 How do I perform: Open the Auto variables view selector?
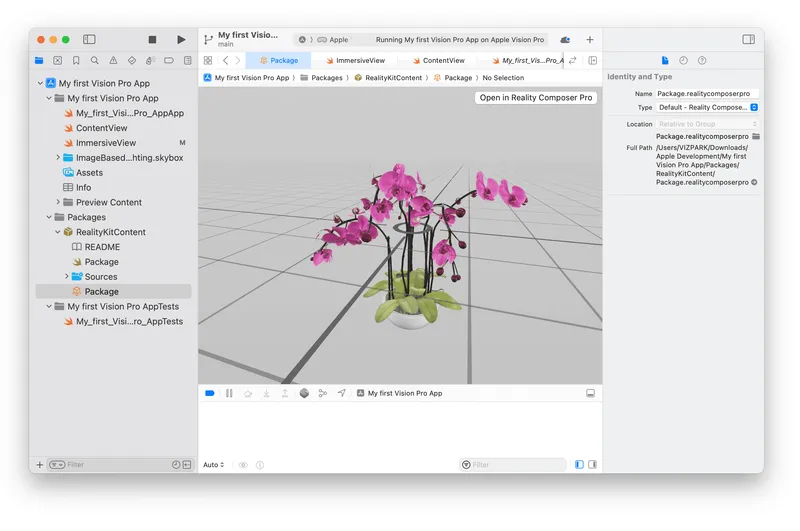coord(213,465)
